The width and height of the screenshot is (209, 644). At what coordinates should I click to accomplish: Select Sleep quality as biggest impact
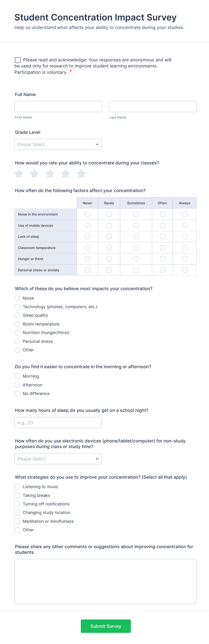17,315
